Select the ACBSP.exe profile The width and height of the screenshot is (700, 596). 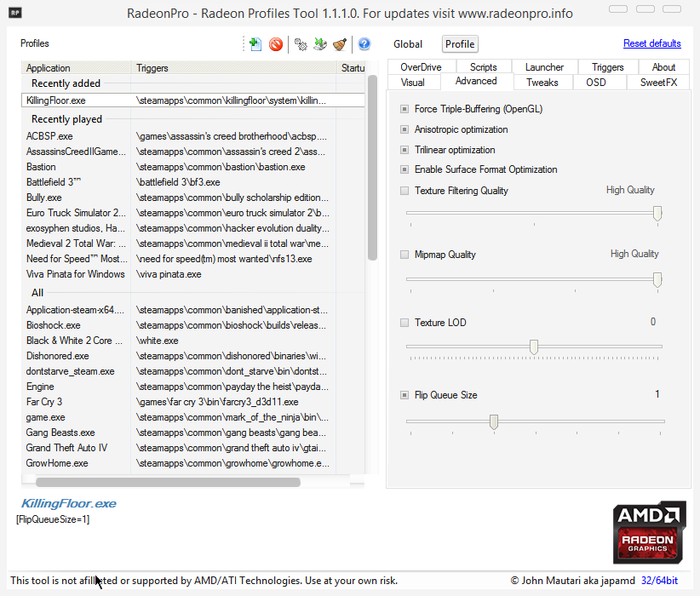click(x=192, y=136)
